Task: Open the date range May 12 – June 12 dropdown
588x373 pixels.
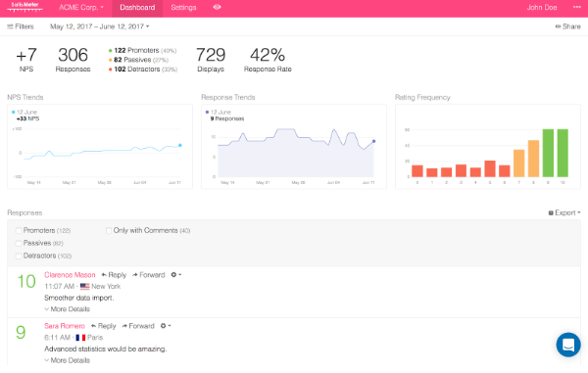Action: [x=100, y=26]
